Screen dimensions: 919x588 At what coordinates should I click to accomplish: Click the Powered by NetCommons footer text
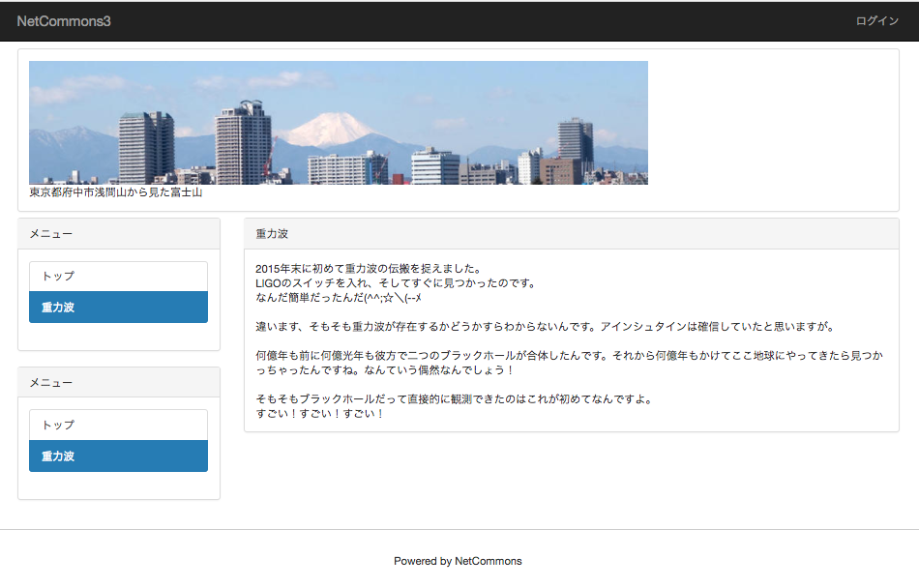459,561
